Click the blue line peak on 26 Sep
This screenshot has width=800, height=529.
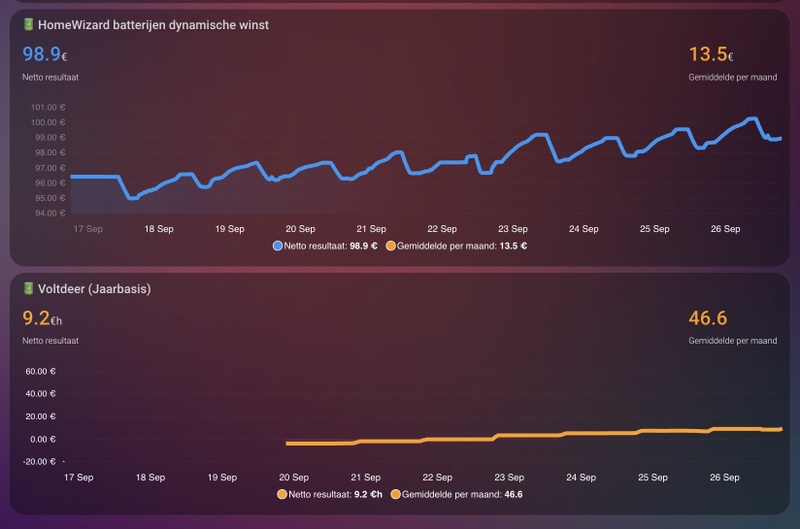(x=751, y=119)
